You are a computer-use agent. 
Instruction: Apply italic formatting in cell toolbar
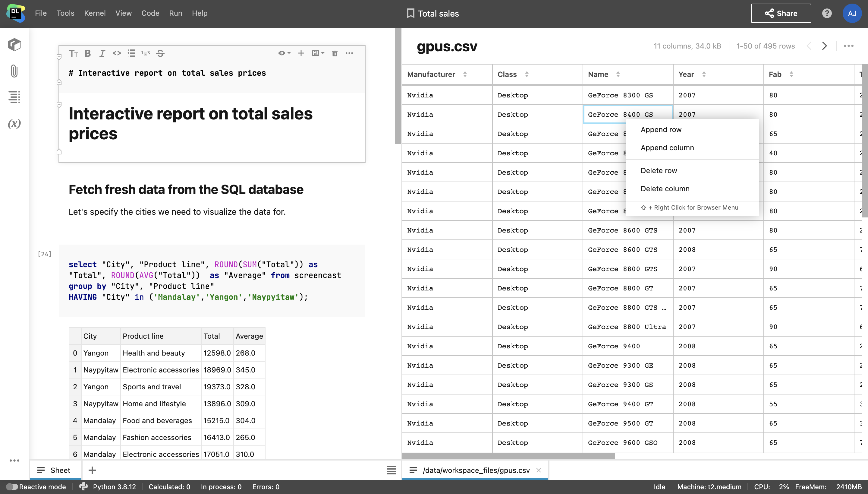[102, 53]
